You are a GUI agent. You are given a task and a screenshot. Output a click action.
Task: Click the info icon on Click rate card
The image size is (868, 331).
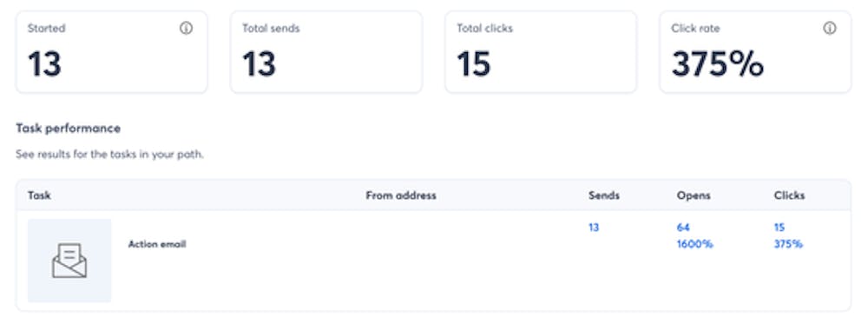pos(829,29)
